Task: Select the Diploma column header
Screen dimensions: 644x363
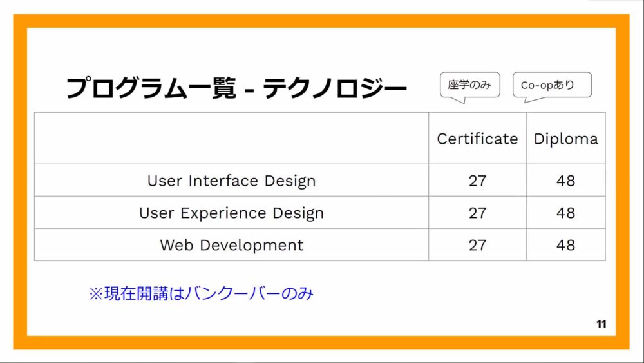Action: point(565,139)
